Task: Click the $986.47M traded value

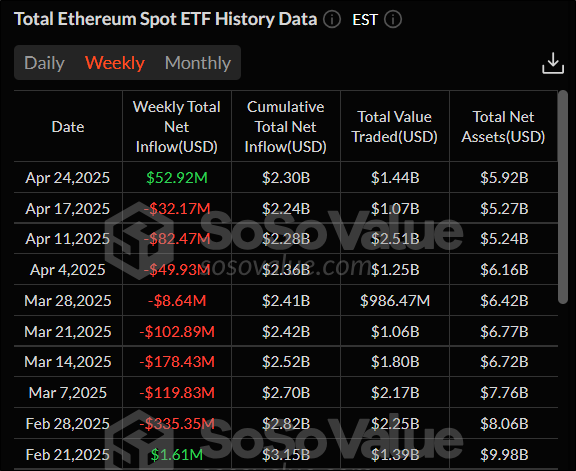Action: [x=395, y=301]
